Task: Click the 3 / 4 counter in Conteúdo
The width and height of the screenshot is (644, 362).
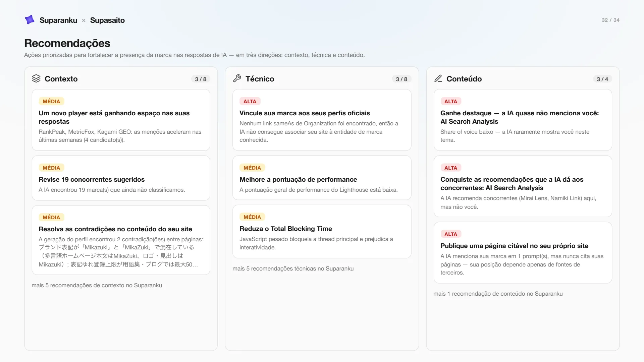Action: tap(602, 79)
